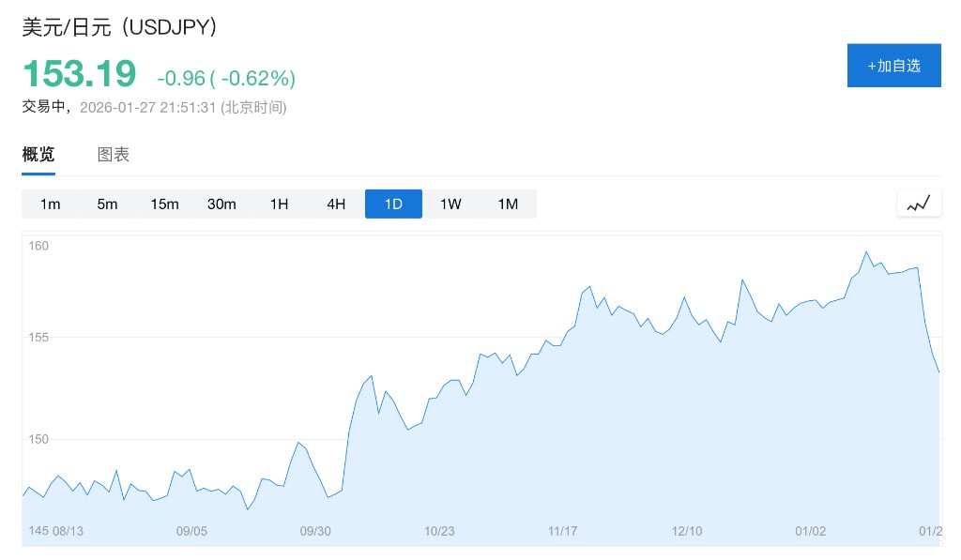Select the 4H timeframe
Image resolution: width=961 pixels, height=560 pixels.
[x=336, y=204]
